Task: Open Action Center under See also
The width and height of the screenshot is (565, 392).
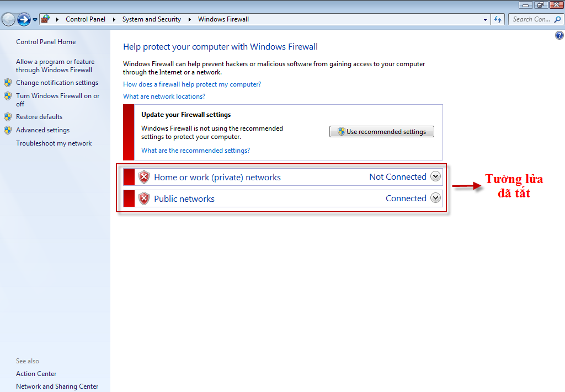Action: 36,374
